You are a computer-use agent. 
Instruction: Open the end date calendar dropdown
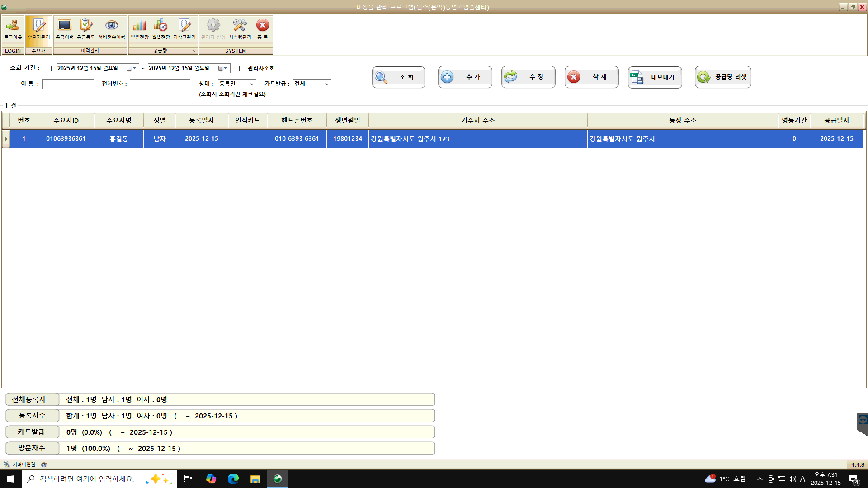point(226,69)
